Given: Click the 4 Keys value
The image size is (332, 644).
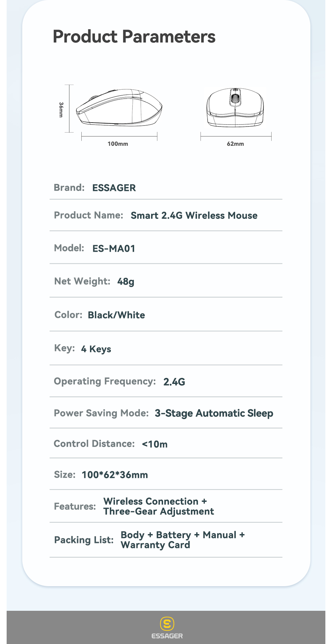Looking at the screenshot, I should [96, 349].
